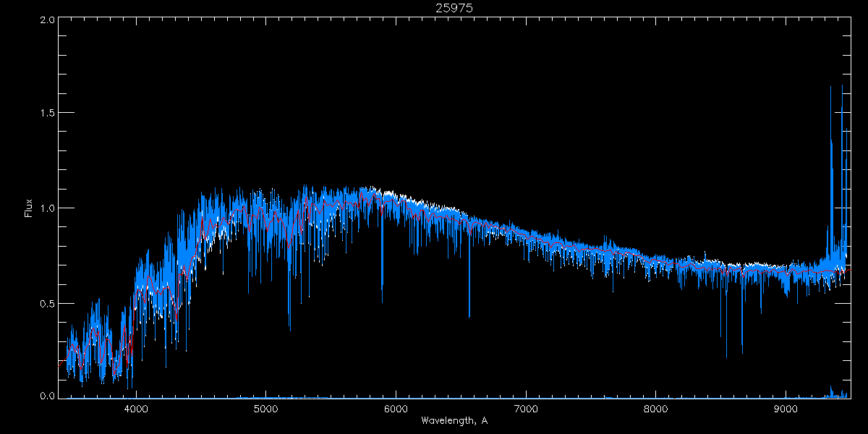Click the 0.0 flux tick label
The image size is (868, 434).
(47, 396)
